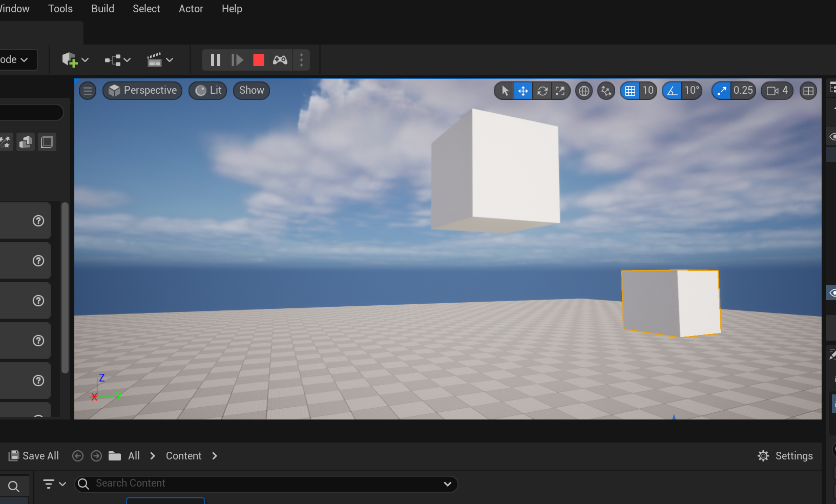Expand the arrow after All breadcrumb
836x504 pixels.
(x=153, y=456)
